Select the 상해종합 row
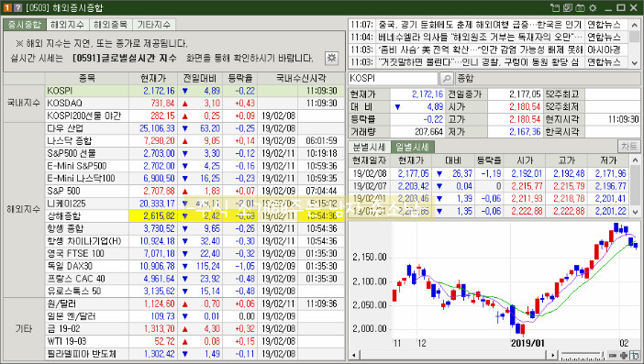The height and width of the screenshot is (364, 644). [x=194, y=215]
